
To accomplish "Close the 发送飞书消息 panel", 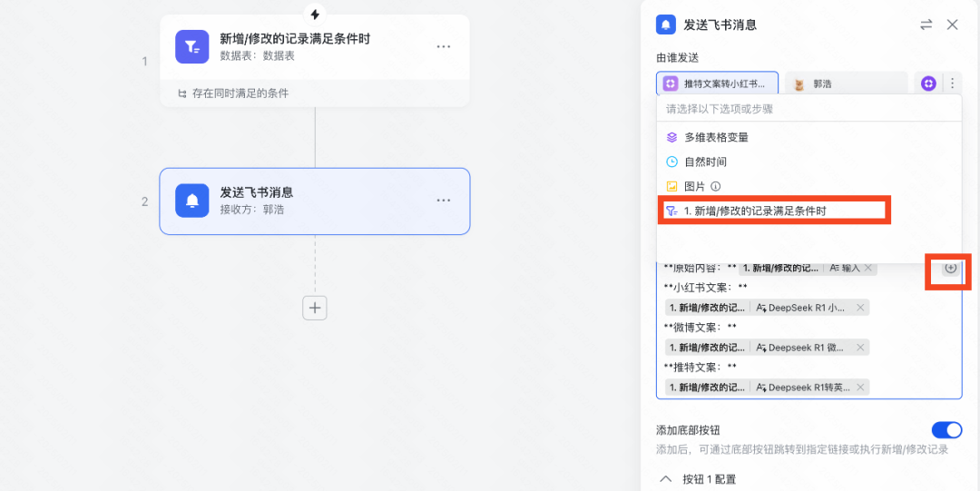I will tap(953, 25).
